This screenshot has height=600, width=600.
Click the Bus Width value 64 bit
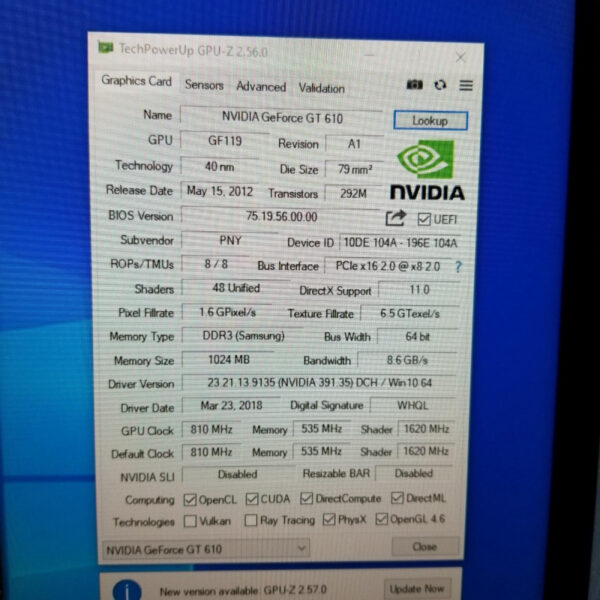click(x=417, y=337)
